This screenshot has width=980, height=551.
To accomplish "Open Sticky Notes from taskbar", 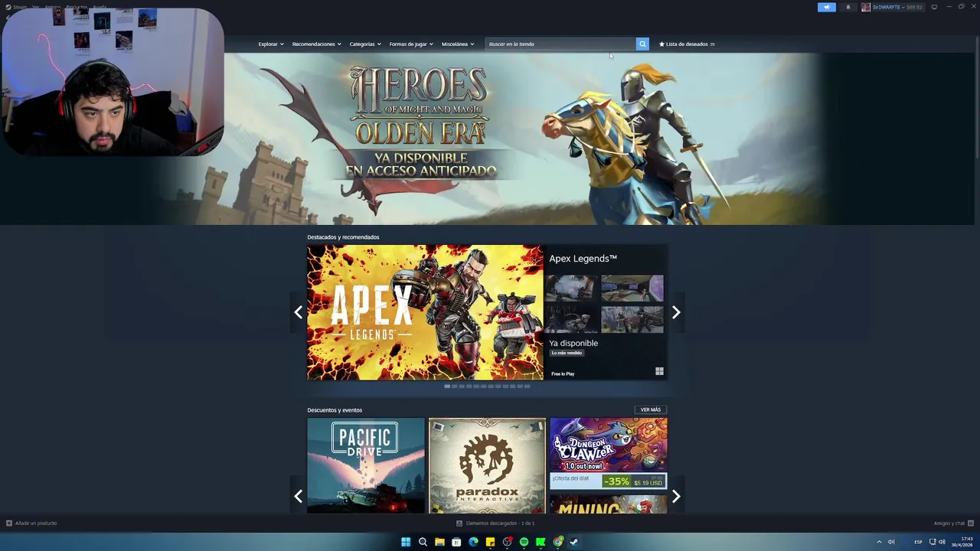I will tap(490, 542).
